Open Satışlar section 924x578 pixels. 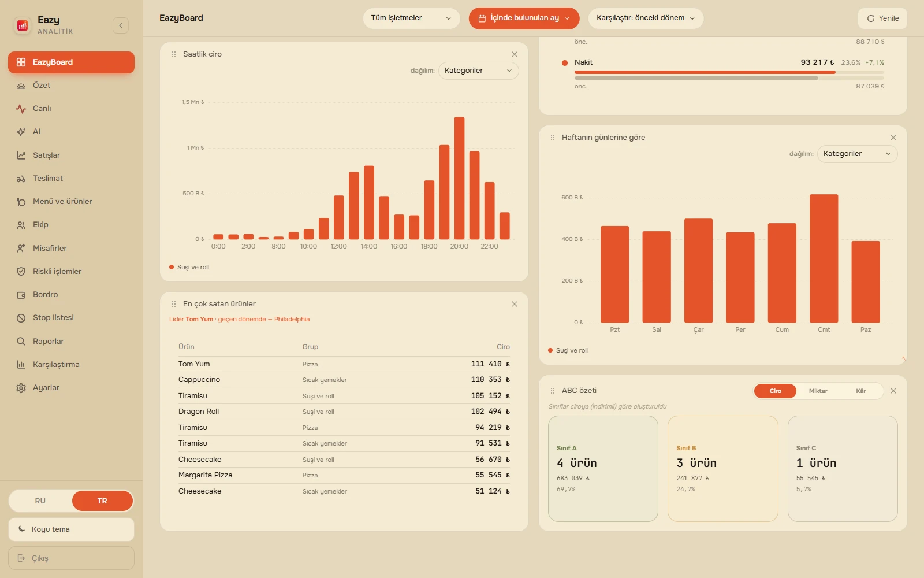tap(71, 155)
